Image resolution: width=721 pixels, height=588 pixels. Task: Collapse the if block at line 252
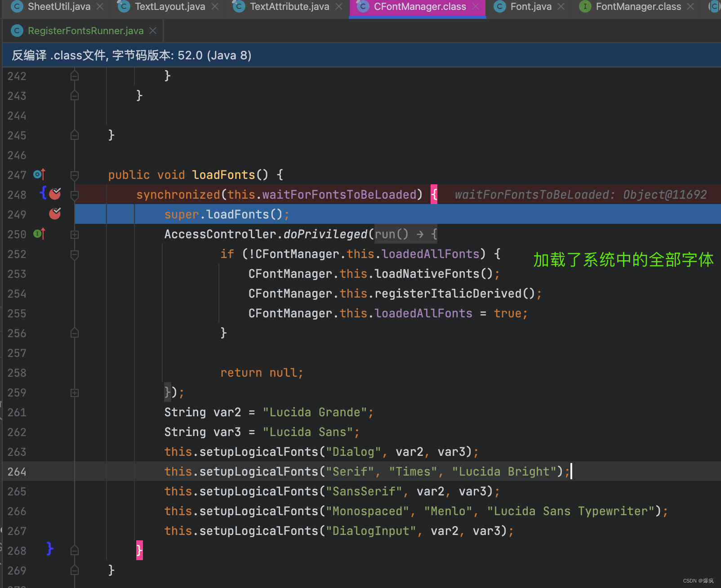point(75,254)
